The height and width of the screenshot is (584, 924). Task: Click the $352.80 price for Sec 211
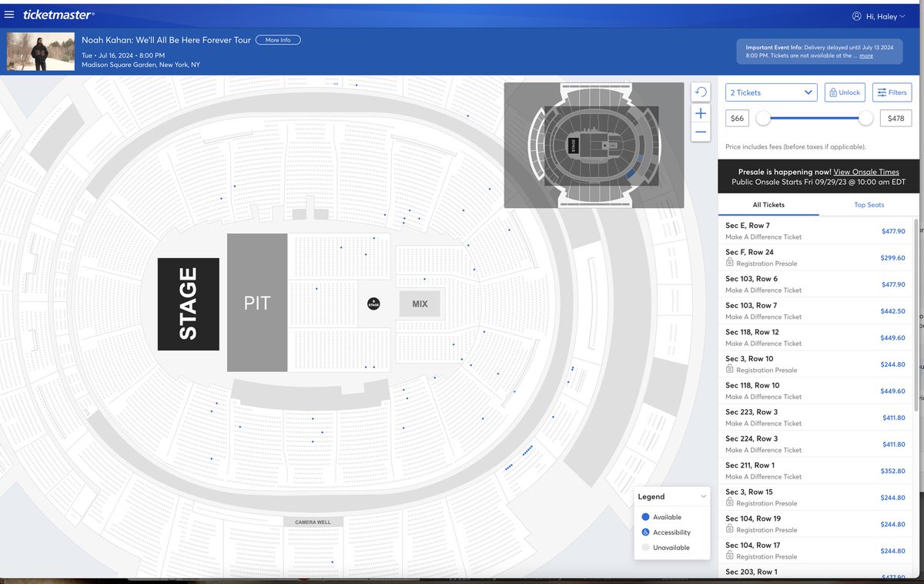892,471
